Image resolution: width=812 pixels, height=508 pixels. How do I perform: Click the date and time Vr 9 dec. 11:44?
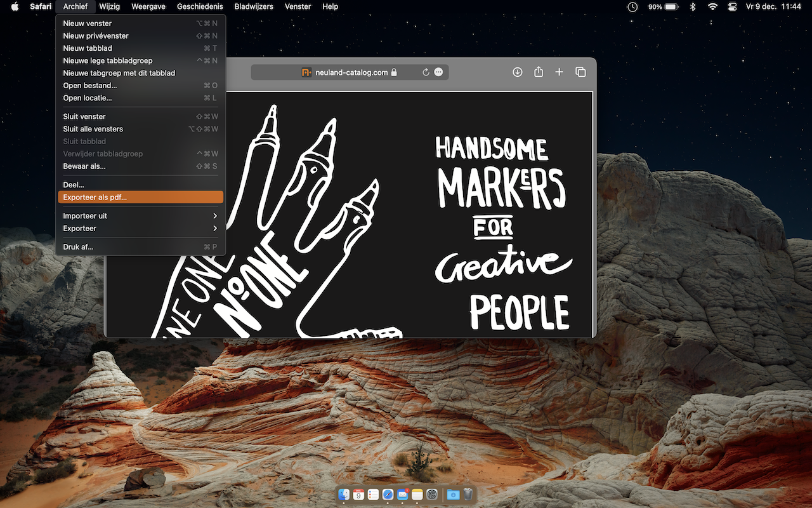pos(774,6)
